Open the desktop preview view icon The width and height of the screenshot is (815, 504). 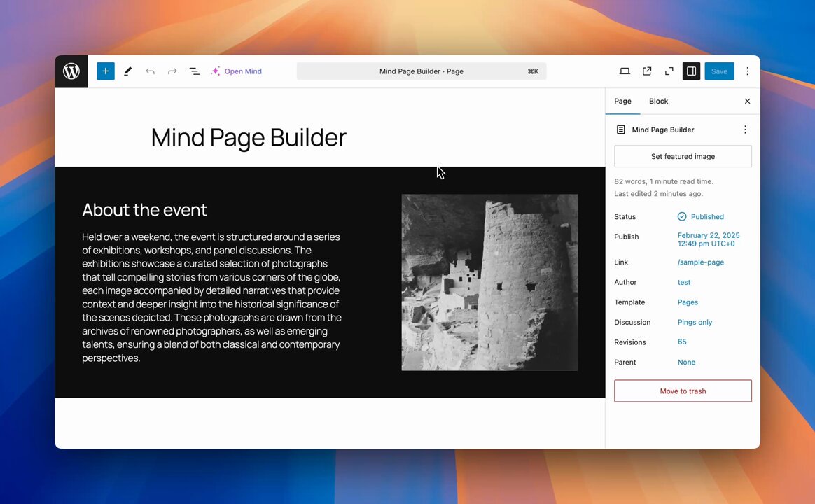click(625, 71)
